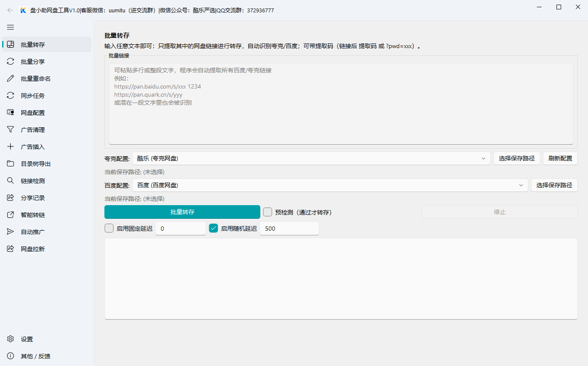This screenshot has height=366, width=588.
Task: Open 广告清理 using its filter icon
Action: tap(10, 129)
